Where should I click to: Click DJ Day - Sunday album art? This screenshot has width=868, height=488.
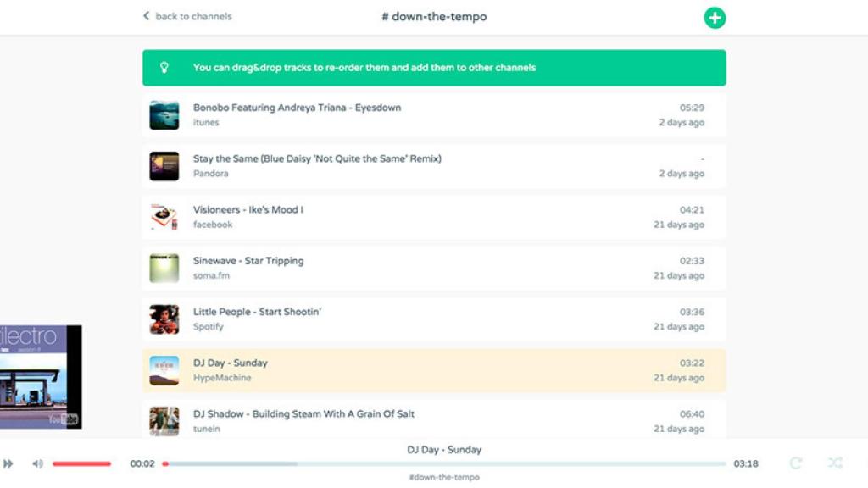[164, 370]
